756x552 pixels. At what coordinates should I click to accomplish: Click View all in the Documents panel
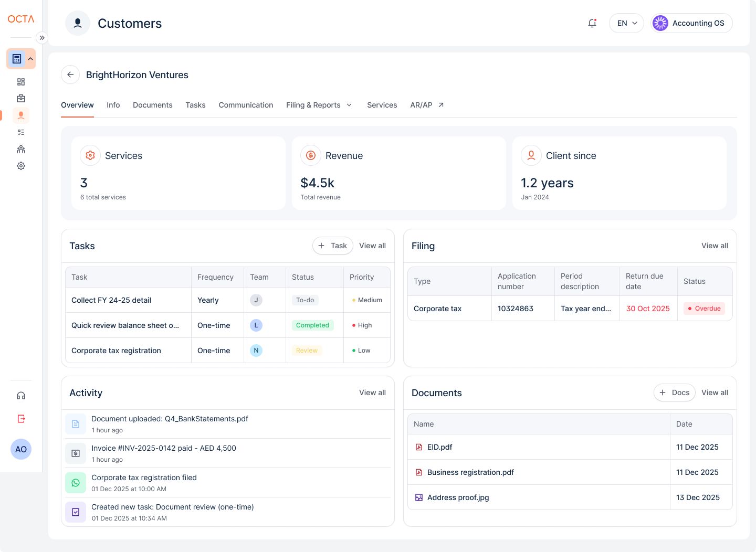pos(715,392)
